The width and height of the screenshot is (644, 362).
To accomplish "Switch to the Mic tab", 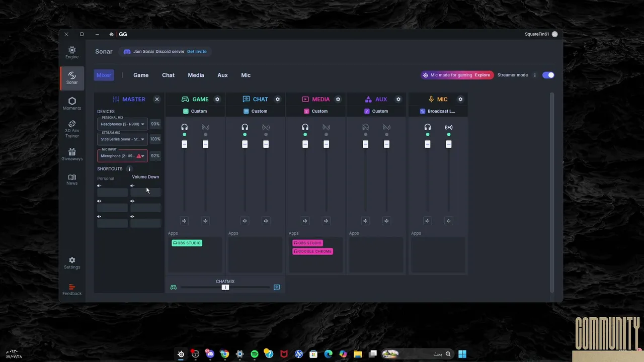I will (x=246, y=75).
